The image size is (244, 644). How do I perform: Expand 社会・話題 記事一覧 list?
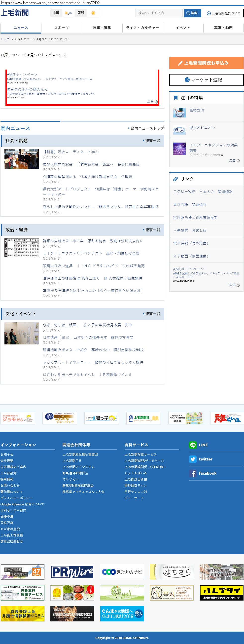[151, 141]
